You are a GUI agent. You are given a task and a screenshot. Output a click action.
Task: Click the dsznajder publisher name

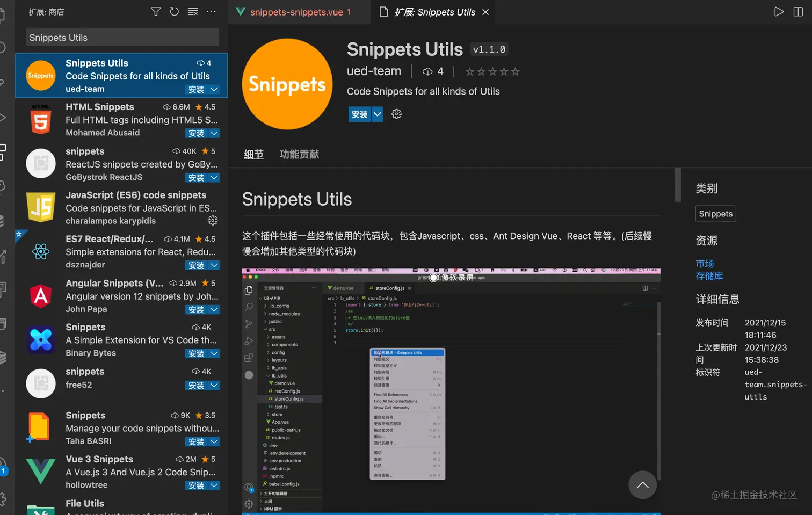pos(85,265)
